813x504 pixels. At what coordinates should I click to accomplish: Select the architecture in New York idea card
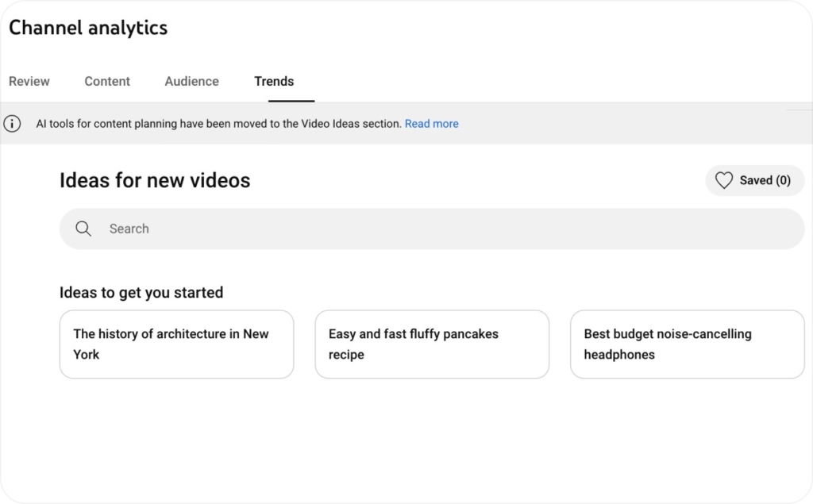[176, 344]
